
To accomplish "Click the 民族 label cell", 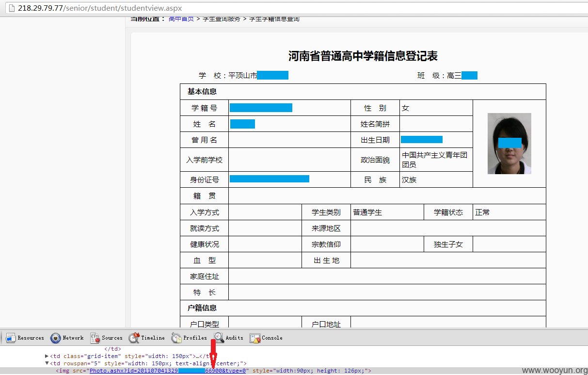I will click(375, 179).
